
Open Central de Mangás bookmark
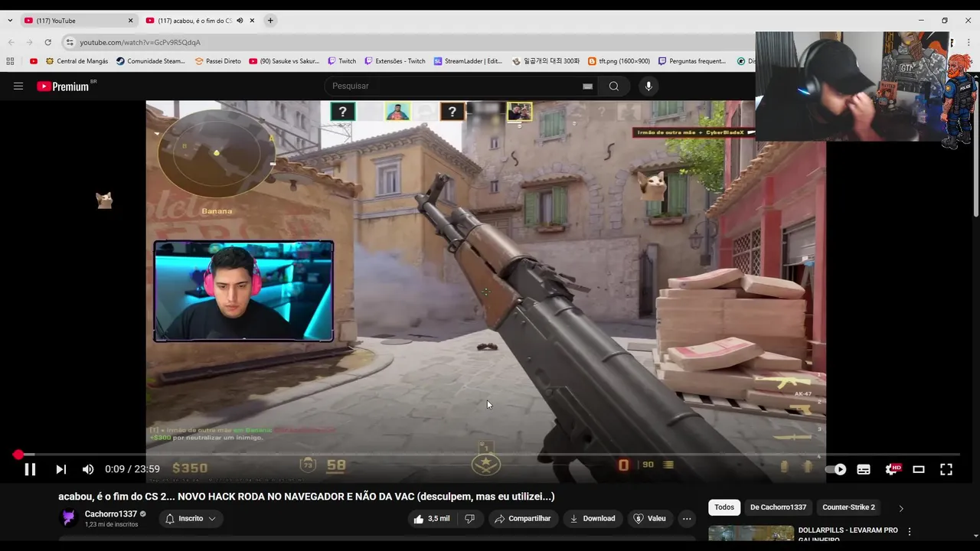pyautogui.click(x=77, y=61)
